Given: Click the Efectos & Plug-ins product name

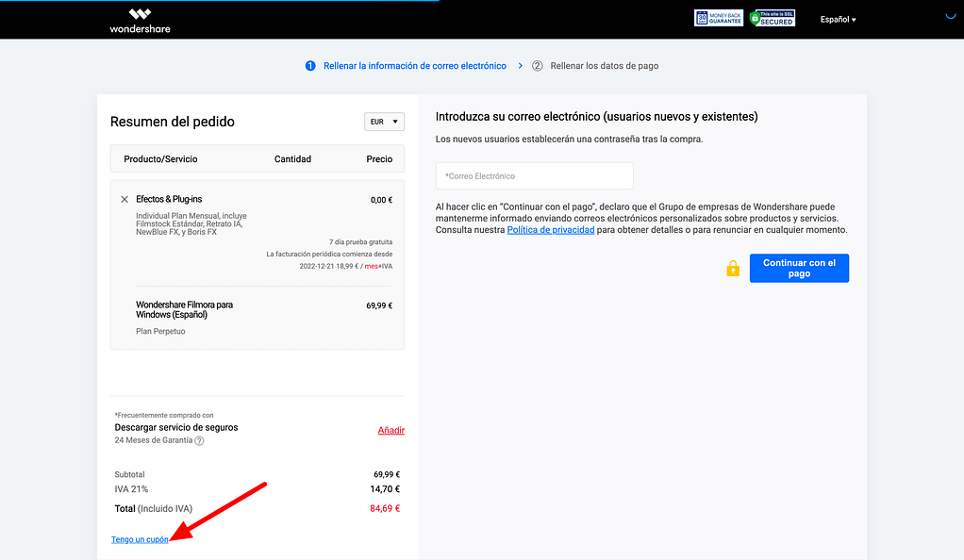Looking at the screenshot, I should click(169, 199).
